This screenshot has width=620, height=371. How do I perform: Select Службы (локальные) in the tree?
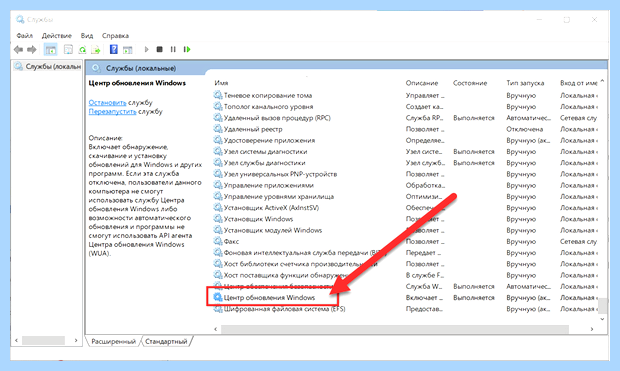click(47, 66)
